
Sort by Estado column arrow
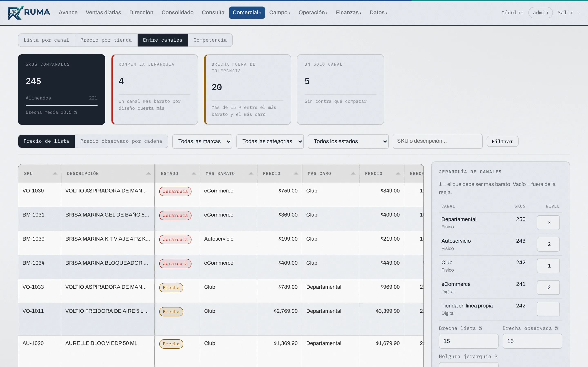coord(194,174)
